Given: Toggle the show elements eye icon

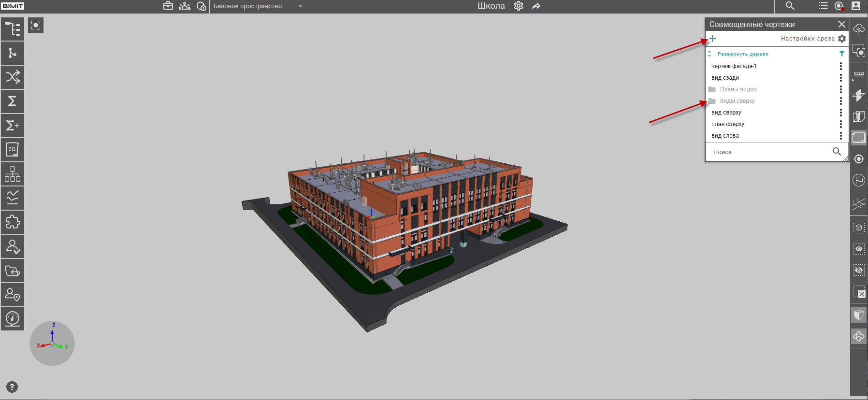Looking at the screenshot, I should click(859, 249).
